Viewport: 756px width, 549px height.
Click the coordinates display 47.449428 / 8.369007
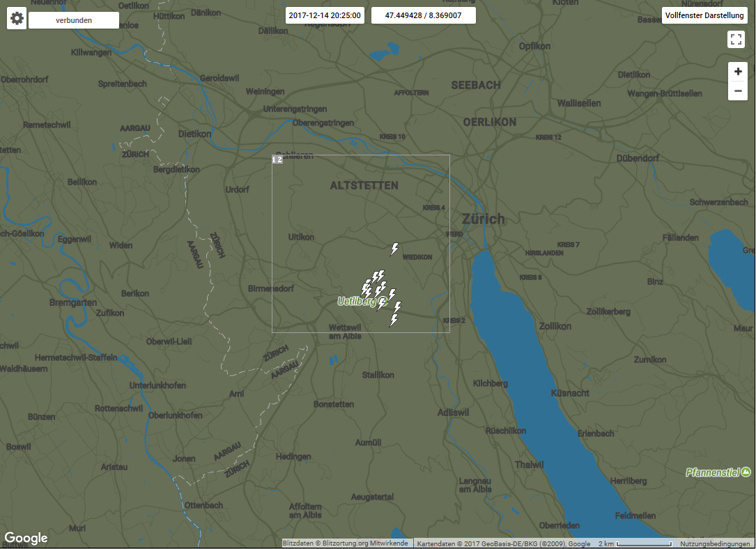423,15
